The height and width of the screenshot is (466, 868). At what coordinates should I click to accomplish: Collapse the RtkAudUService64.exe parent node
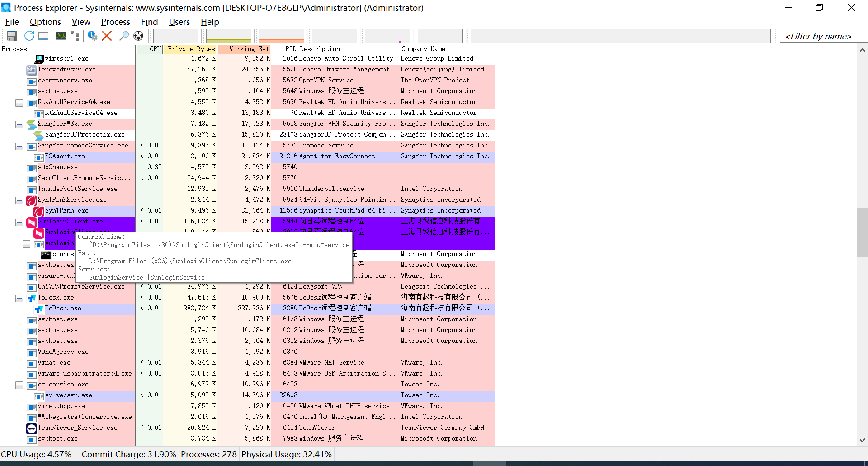click(x=19, y=103)
